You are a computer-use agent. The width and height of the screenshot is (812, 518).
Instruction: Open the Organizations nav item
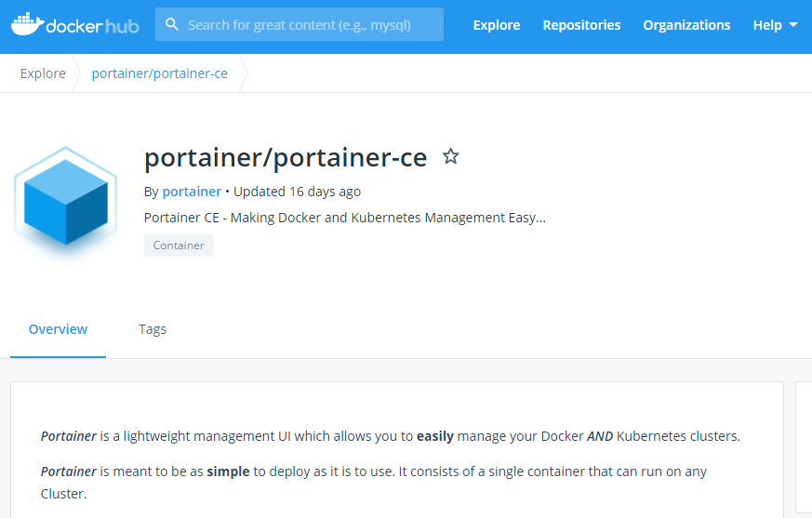686,25
